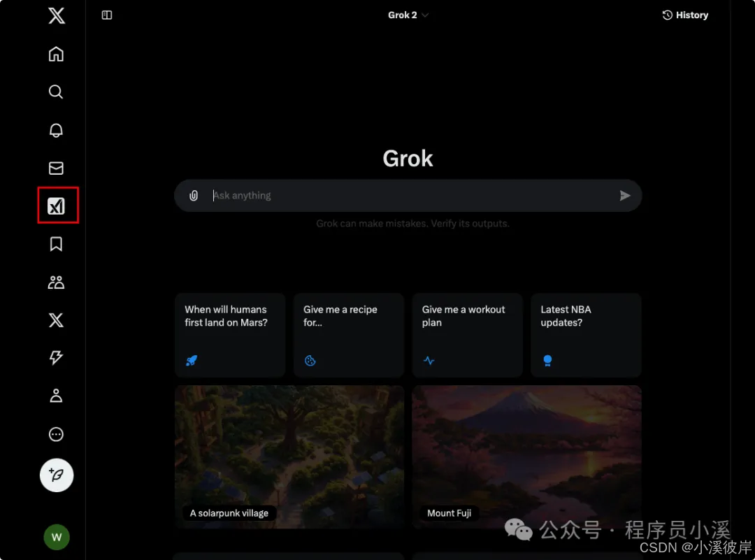This screenshot has width=755, height=560.
Task: Click the X logo at top of sidebar
Action: click(x=57, y=15)
